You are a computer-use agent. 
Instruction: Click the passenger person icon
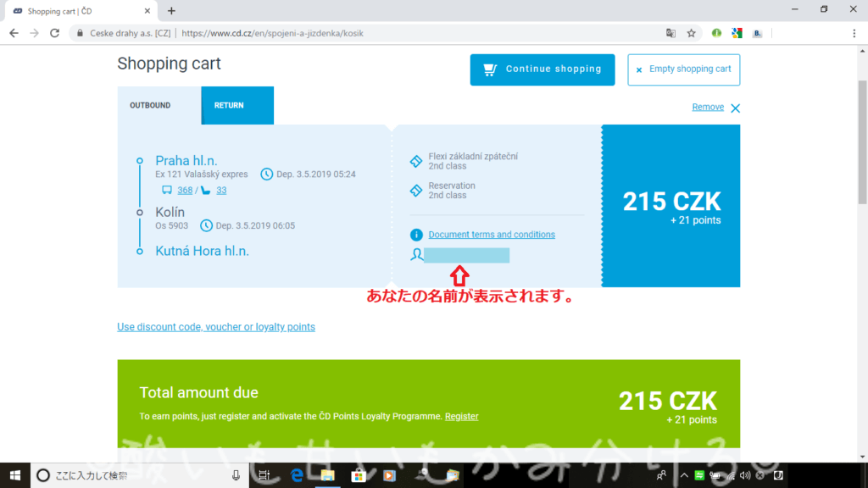(x=416, y=254)
